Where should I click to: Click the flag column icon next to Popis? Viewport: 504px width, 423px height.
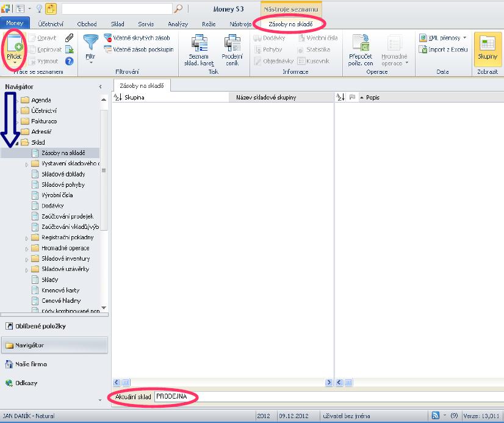pos(352,97)
